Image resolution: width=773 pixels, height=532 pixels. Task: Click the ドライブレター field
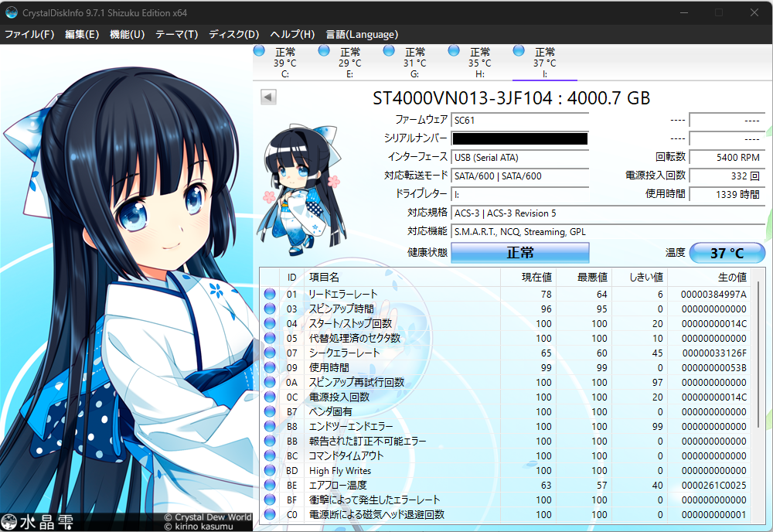(519, 194)
